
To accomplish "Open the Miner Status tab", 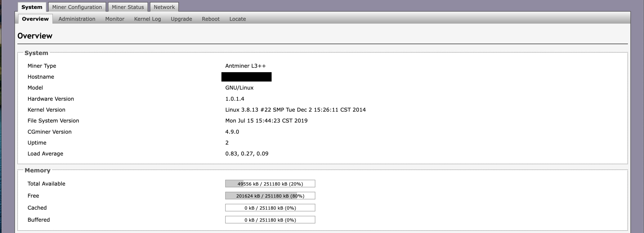I will pos(128,7).
